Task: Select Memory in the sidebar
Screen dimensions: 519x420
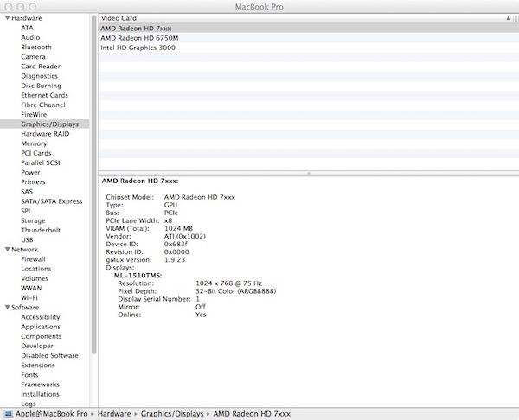Action: 34,143
